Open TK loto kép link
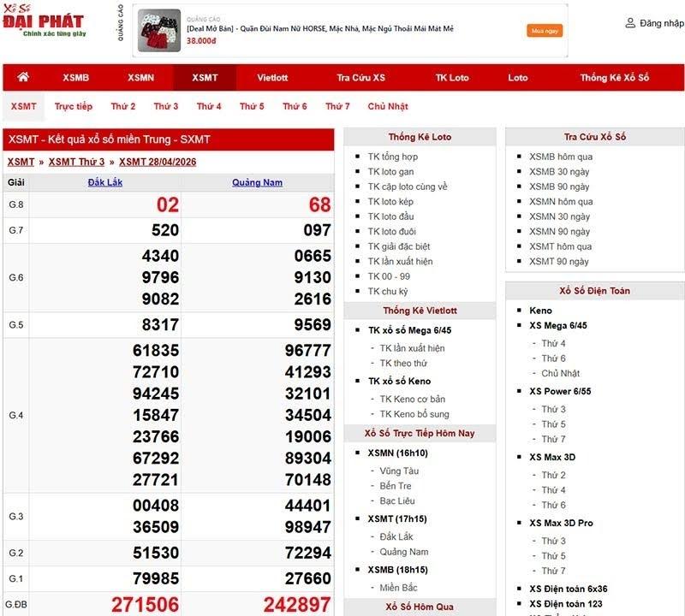 pos(390,202)
